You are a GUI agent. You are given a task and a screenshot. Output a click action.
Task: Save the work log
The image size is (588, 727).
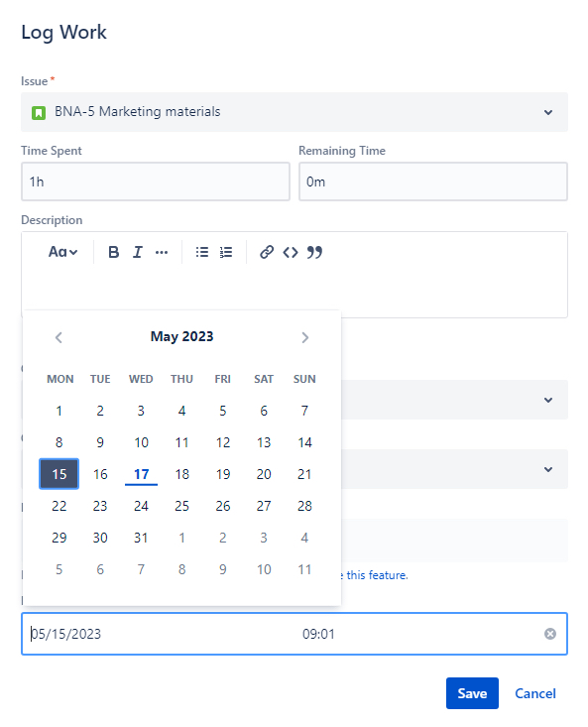click(472, 693)
